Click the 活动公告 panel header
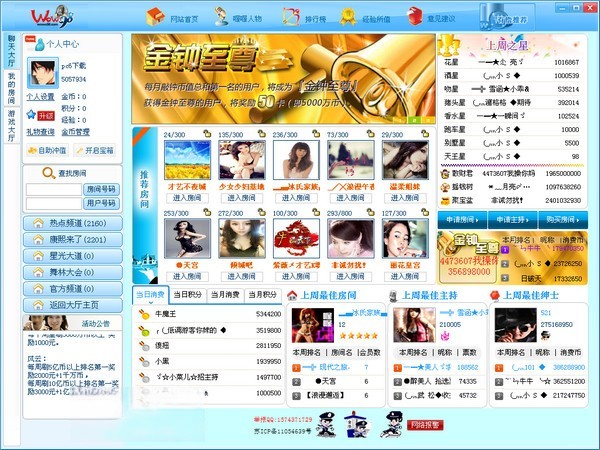This screenshot has height=450, width=600. click(x=73, y=323)
